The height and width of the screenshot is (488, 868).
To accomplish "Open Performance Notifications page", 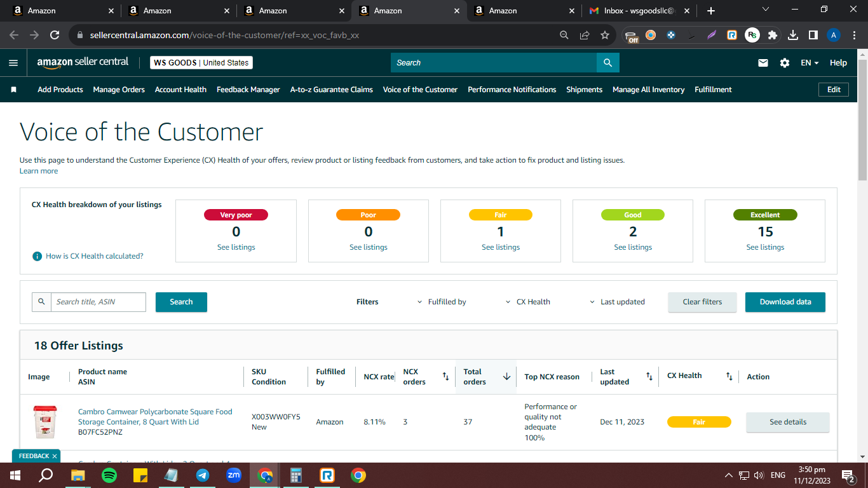I will click(512, 90).
